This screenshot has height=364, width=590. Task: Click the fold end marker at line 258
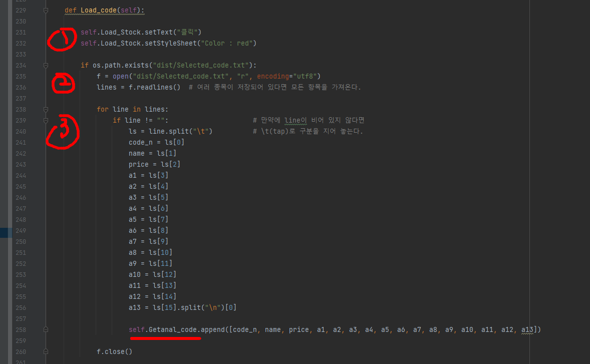[x=46, y=330]
